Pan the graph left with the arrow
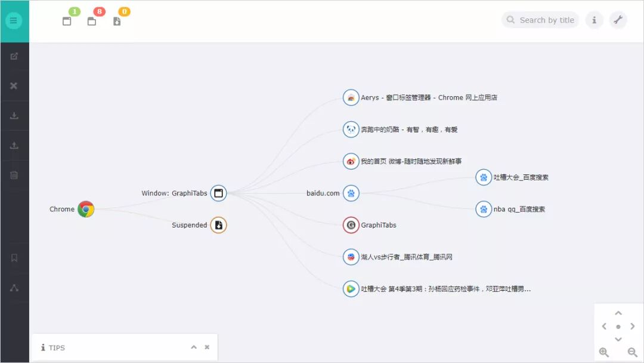Screen dimensions: 644x363 click(x=604, y=327)
